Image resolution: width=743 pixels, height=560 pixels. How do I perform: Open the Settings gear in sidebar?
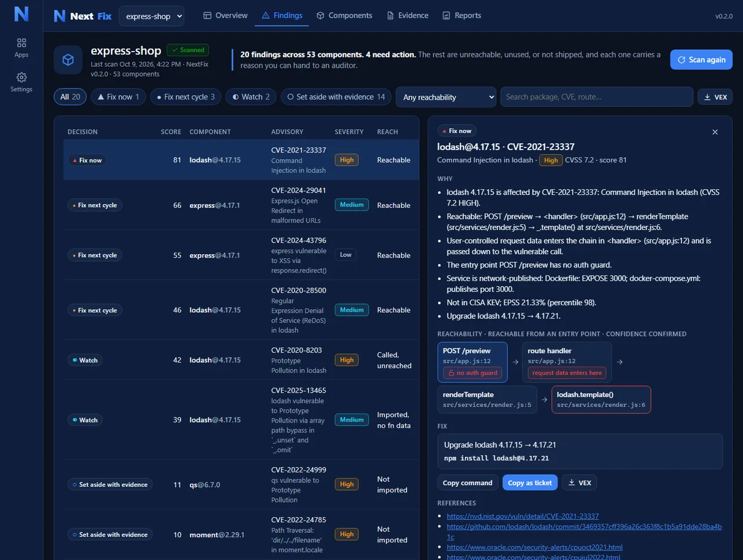point(21,82)
